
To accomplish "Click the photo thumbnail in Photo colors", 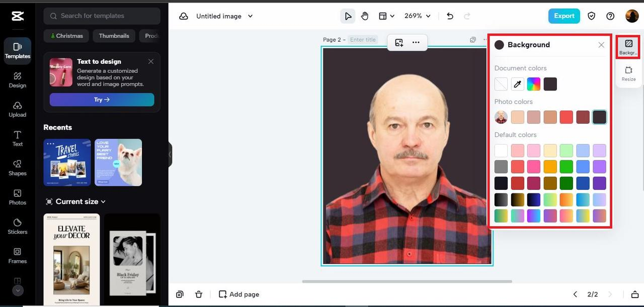I will (x=501, y=118).
